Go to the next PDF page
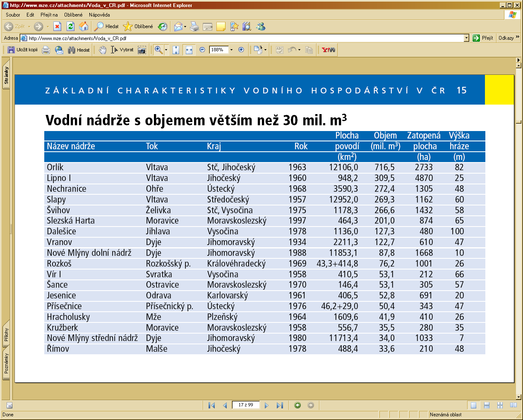Screen dimensions: 523x420 pos(266,406)
